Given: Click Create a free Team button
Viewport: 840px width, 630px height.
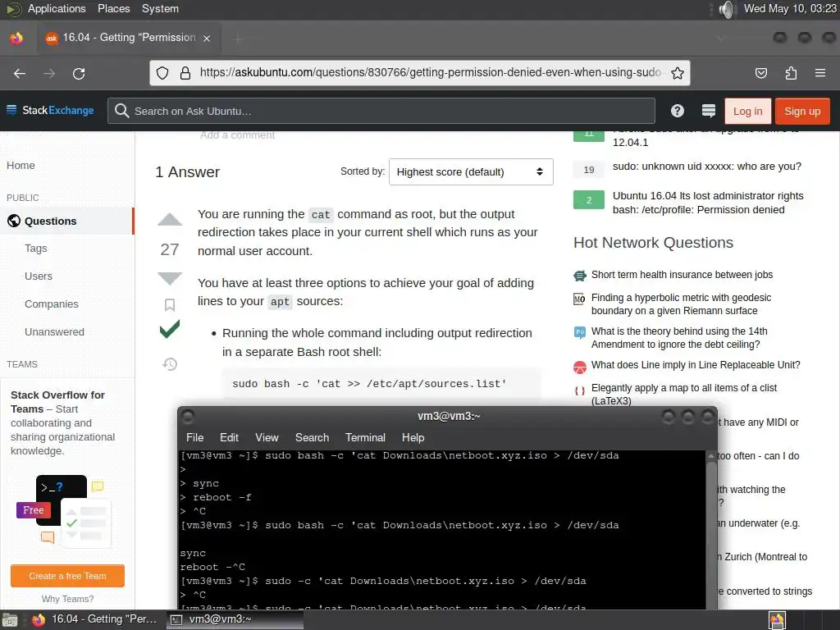Looking at the screenshot, I should 67,576.
